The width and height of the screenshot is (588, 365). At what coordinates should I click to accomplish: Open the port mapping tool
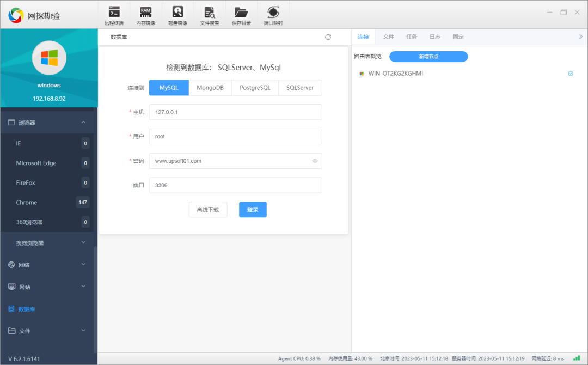pos(273,15)
